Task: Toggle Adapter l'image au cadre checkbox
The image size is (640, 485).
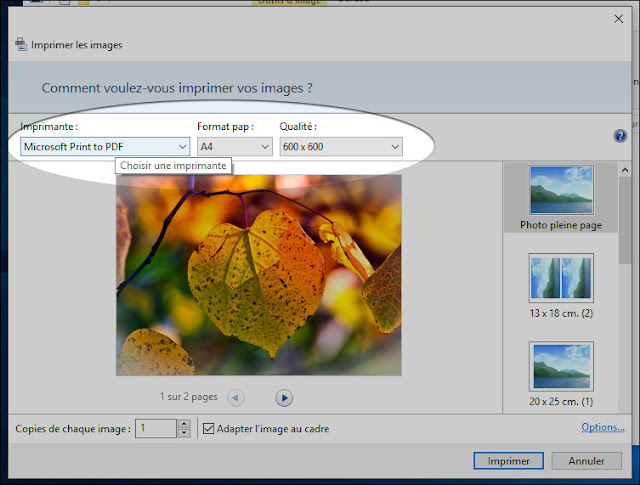Action: pos(208,428)
